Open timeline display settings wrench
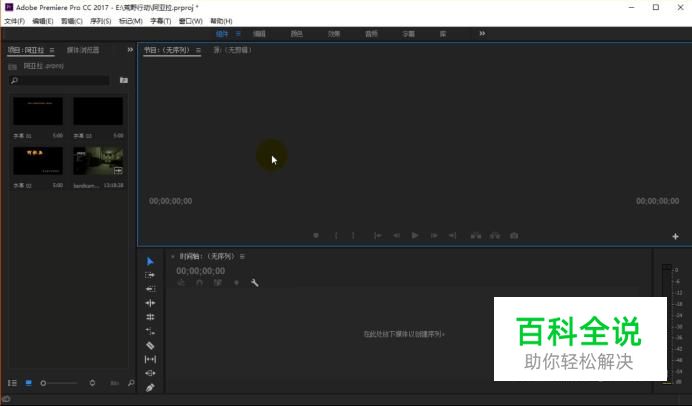Screen dimensions: 692x406 254,283
